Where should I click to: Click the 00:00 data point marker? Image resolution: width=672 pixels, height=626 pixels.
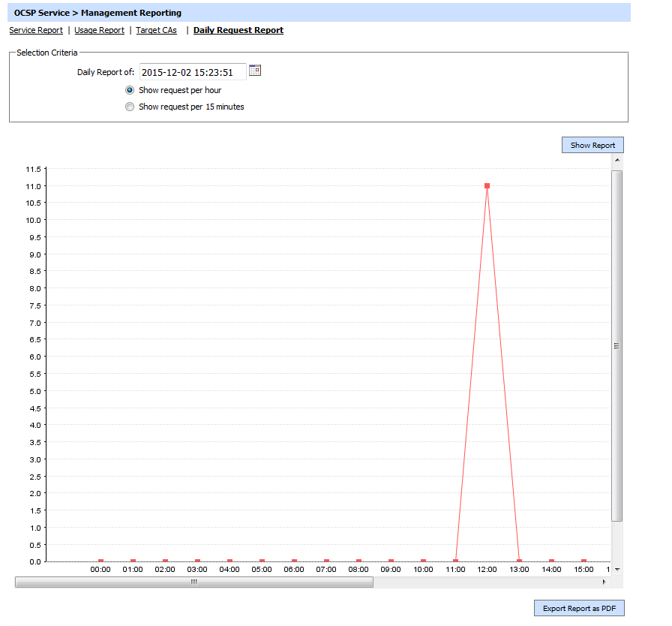click(x=100, y=561)
